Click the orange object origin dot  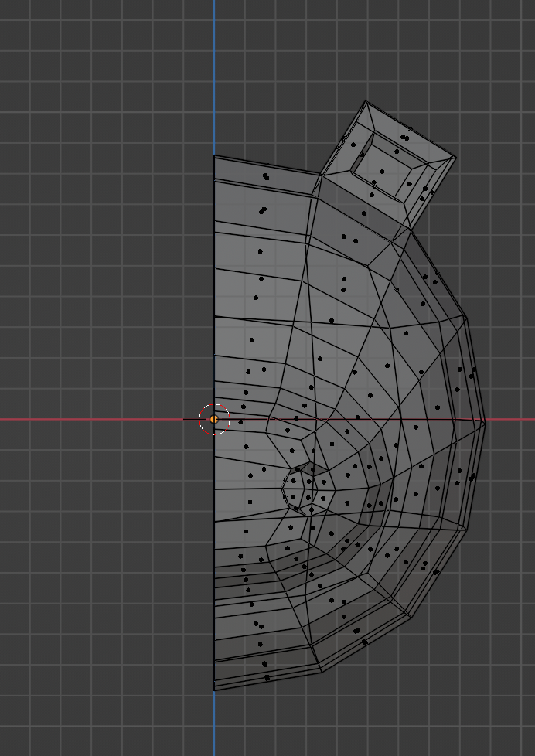(x=214, y=420)
